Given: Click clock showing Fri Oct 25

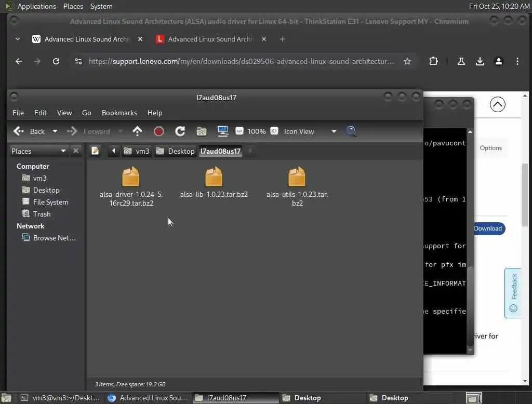Looking at the screenshot, I should click(x=499, y=6).
